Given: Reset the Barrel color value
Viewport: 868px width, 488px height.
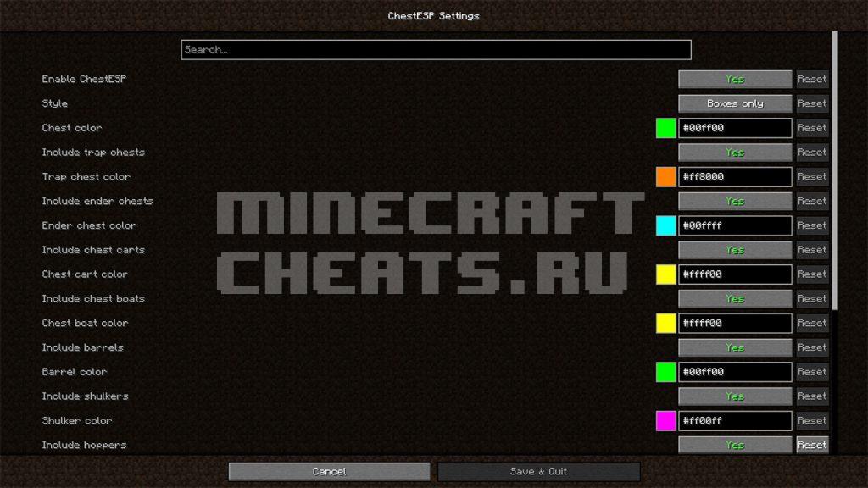Looking at the screenshot, I should [x=812, y=372].
